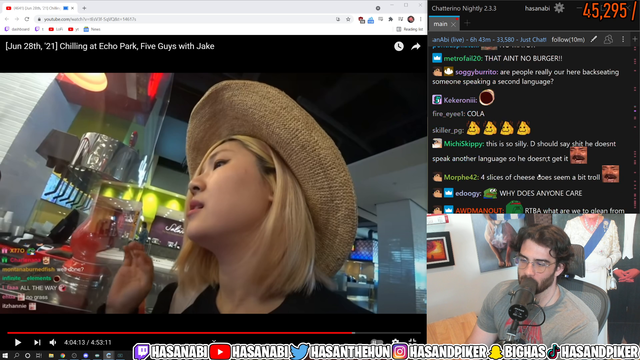This screenshot has width=640, height=360.
Task: Close the main tab in Chatterino
Action: 453,24
